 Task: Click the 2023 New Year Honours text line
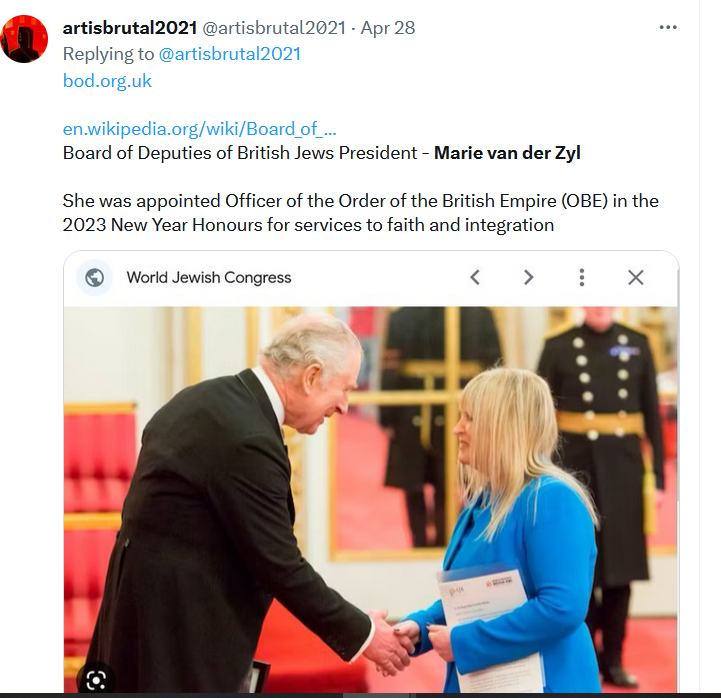[x=308, y=225]
